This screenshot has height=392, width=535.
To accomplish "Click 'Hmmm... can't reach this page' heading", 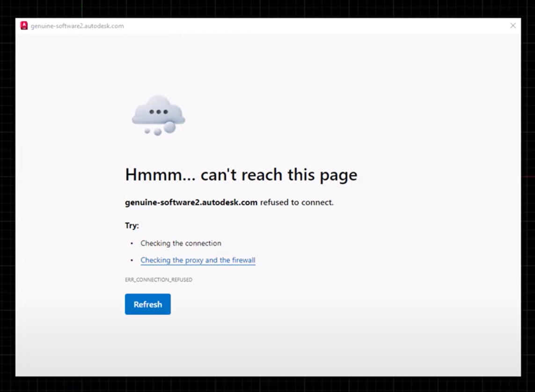I will [241, 175].
